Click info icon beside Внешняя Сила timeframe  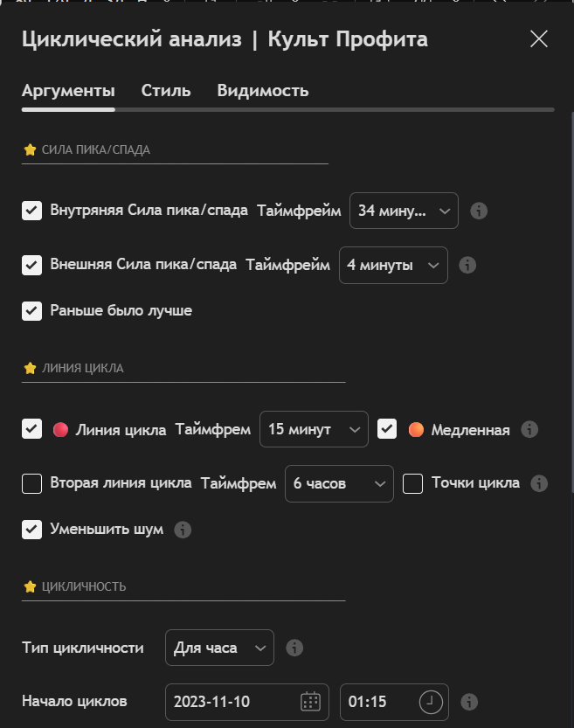click(x=467, y=265)
